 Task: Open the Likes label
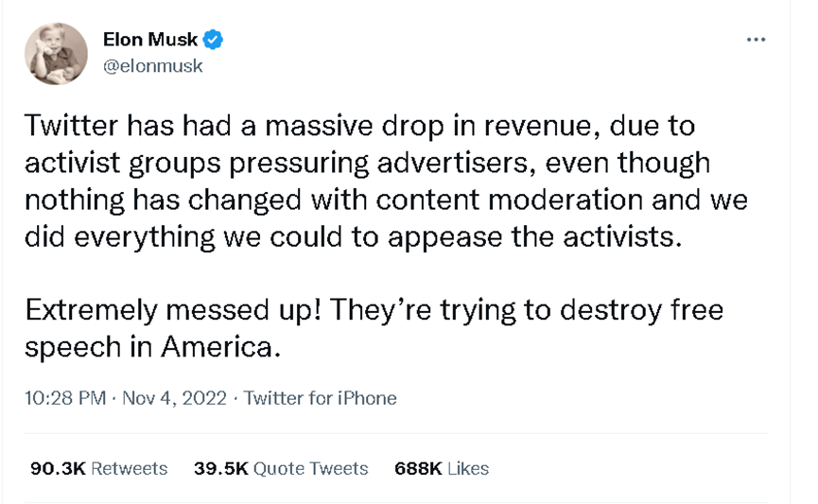467,468
